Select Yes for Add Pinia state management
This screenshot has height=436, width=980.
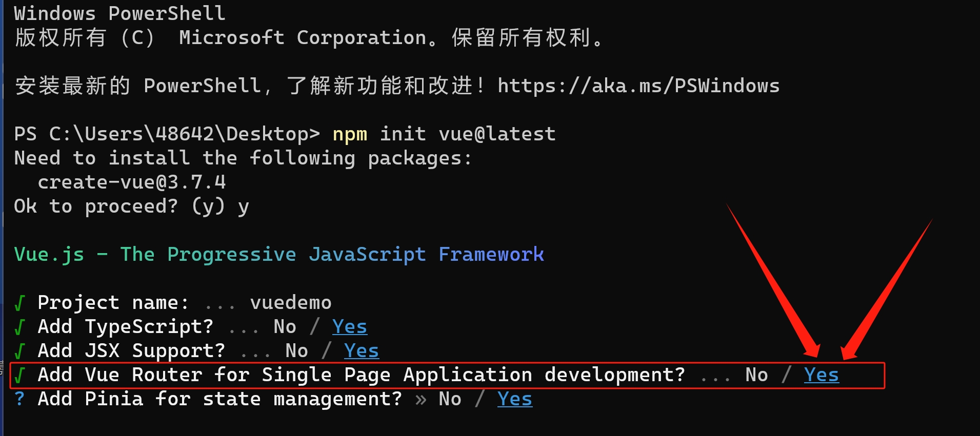point(514,399)
